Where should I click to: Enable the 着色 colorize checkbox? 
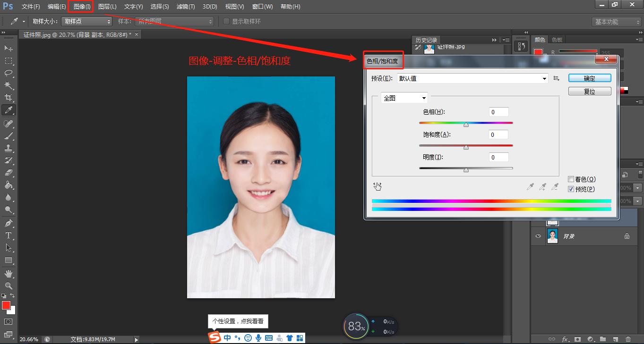(x=571, y=179)
